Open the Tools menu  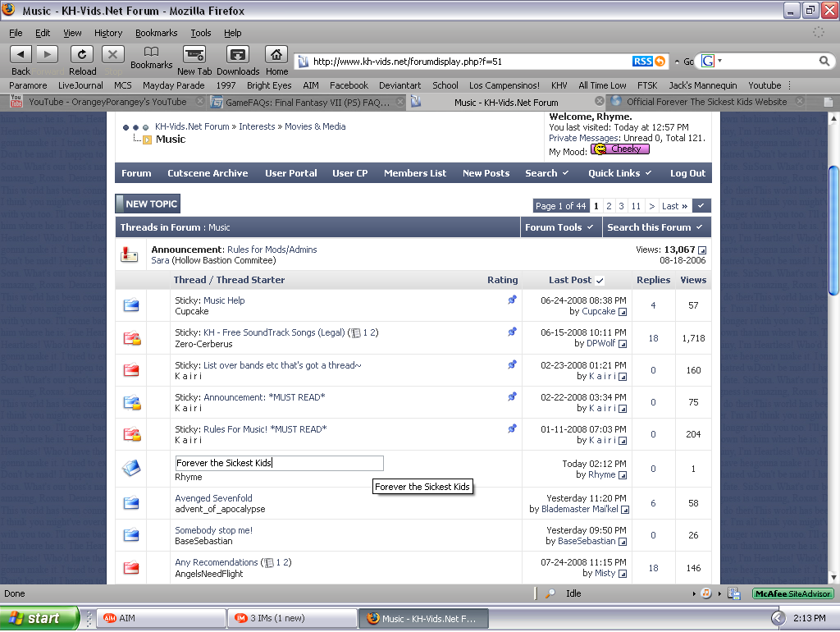point(201,33)
